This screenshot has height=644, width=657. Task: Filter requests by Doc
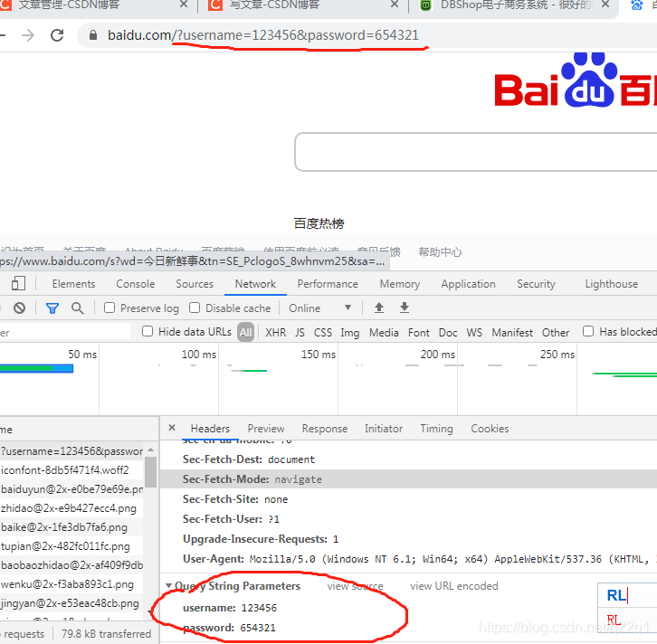(448, 333)
